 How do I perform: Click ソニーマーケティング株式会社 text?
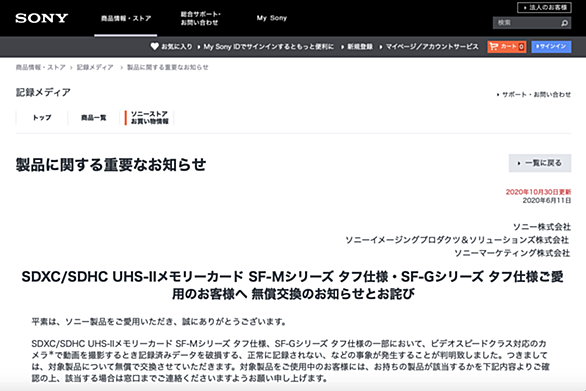tap(512, 253)
